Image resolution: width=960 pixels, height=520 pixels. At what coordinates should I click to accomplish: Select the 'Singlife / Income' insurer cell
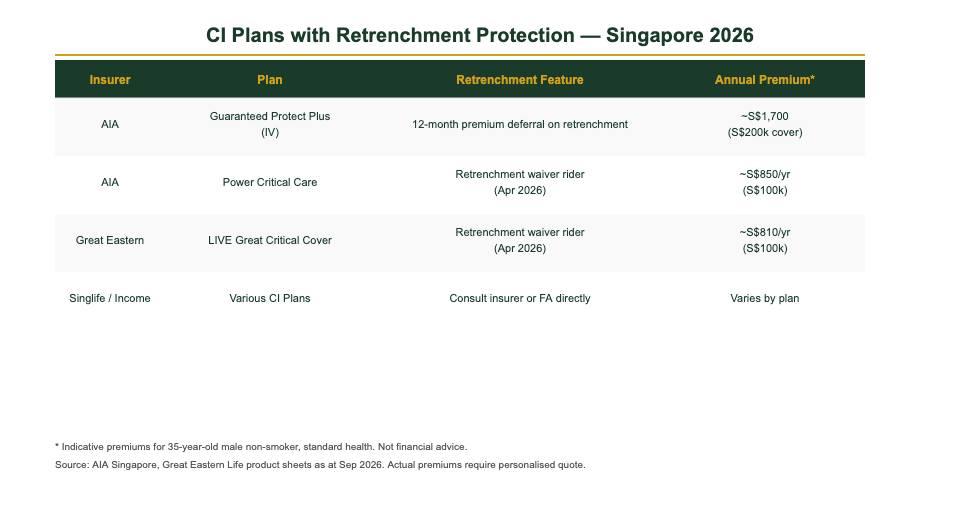[110, 298]
